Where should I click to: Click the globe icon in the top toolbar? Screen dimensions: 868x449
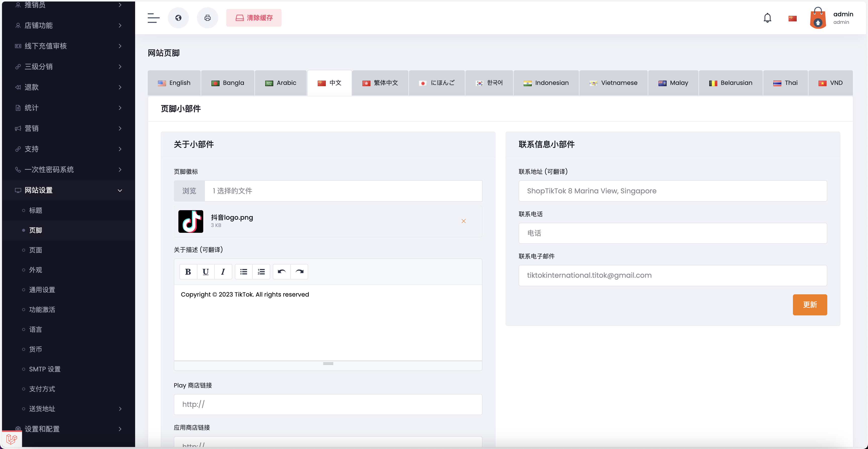(x=178, y=18)
